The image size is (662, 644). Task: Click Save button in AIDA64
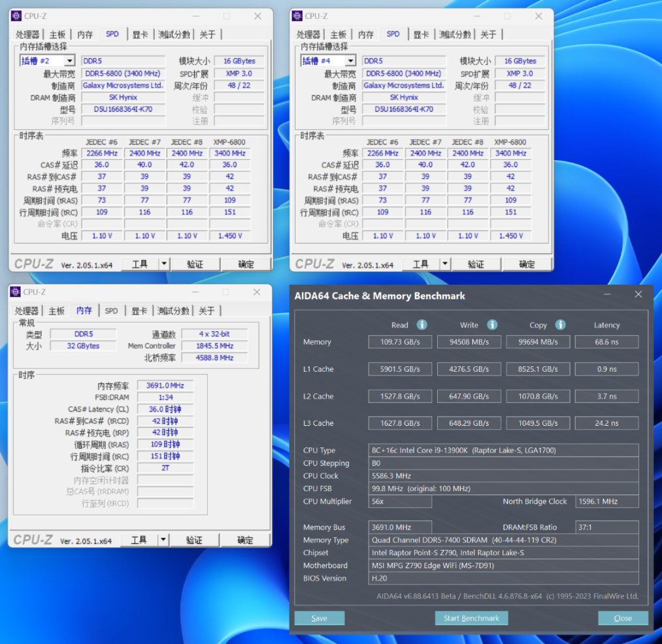tap(320, 618)
